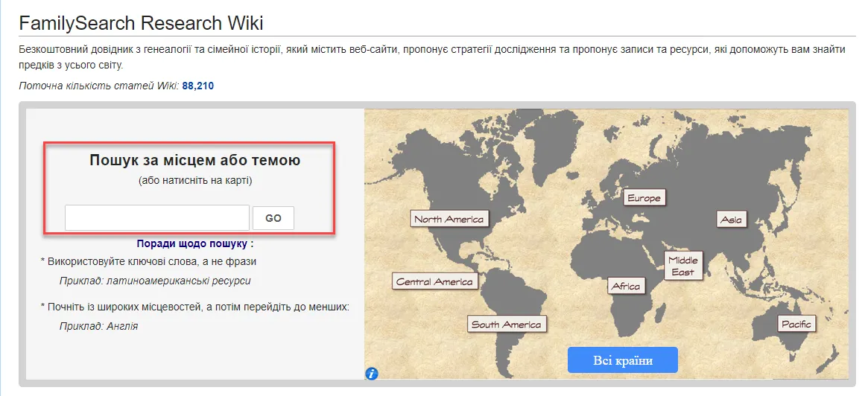Select the Africa map label

pos(625,287)
